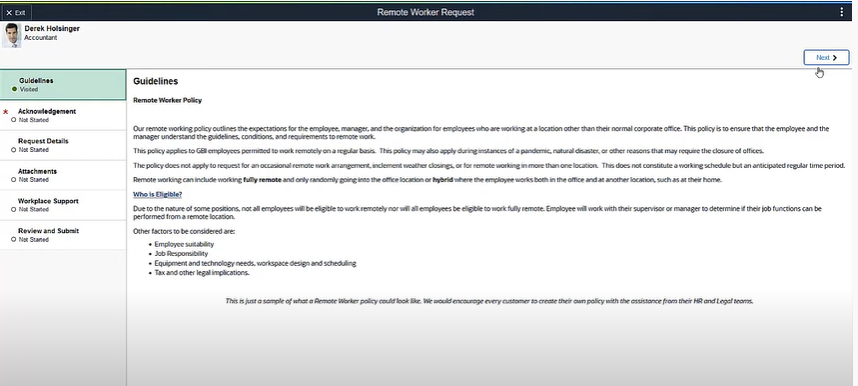Click the italic sample policy disclaimer
This screenshot has width=858, height=386.
[x=489, y=301]
